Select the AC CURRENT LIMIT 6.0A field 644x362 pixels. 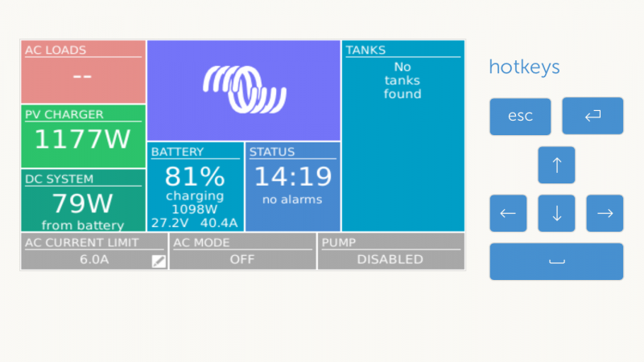[x=94, y=251]
